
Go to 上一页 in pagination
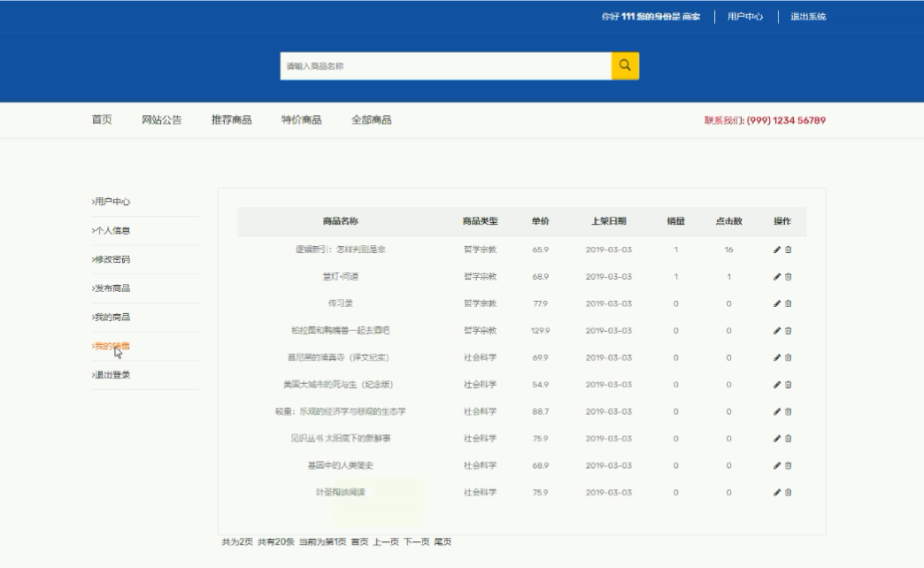385,541
